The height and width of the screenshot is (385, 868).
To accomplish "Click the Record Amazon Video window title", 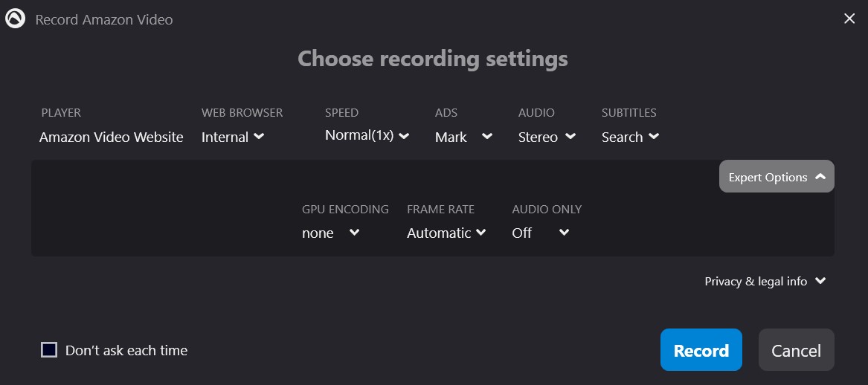I will (104, 19).
